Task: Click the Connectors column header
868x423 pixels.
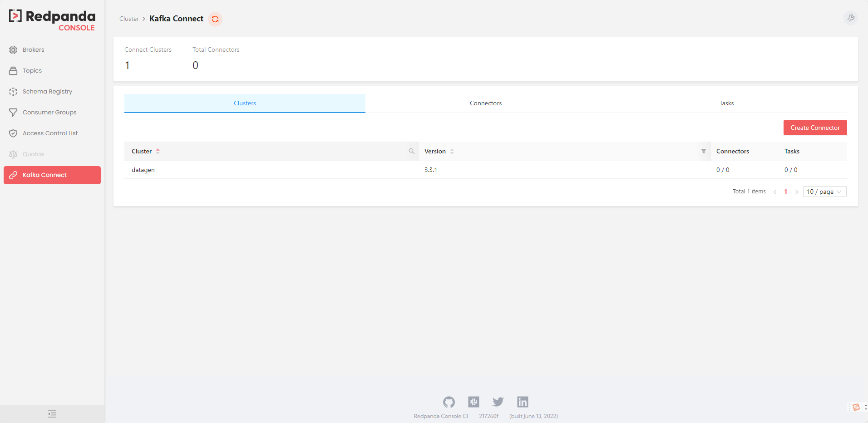Action: tap(733, 151)
